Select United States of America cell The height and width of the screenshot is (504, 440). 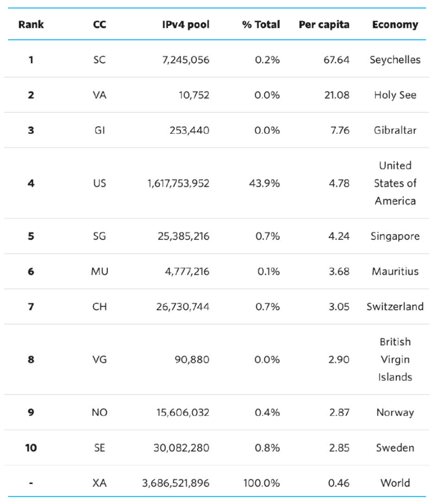pos(395,183)
